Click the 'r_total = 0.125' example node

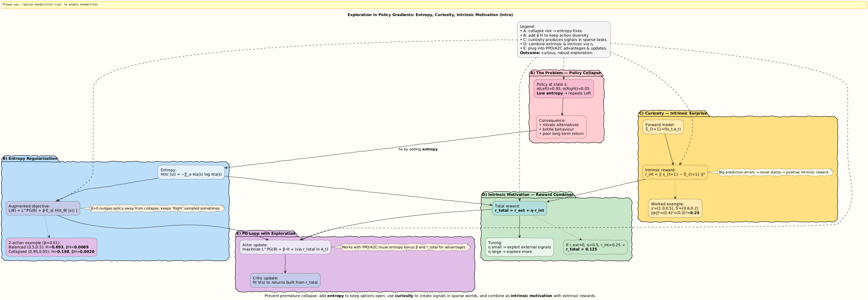(595, 247)
